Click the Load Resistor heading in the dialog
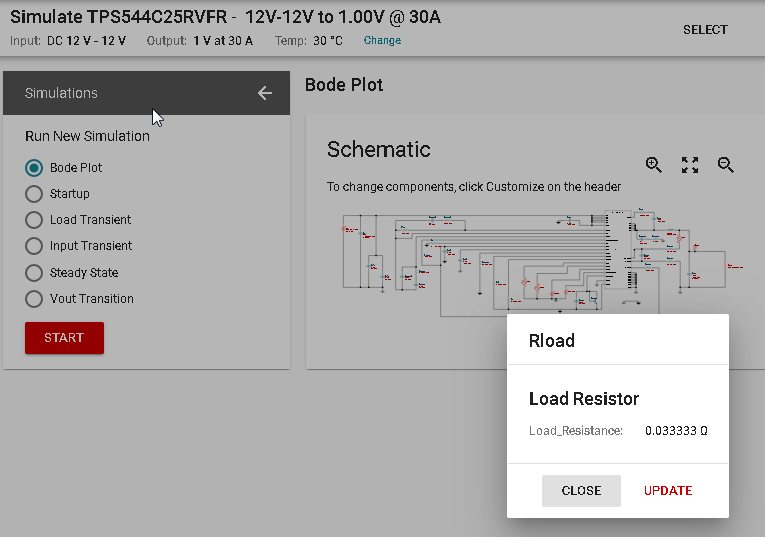Image resolution: width=765 pixels, height=537 pixels. point(584,399)
